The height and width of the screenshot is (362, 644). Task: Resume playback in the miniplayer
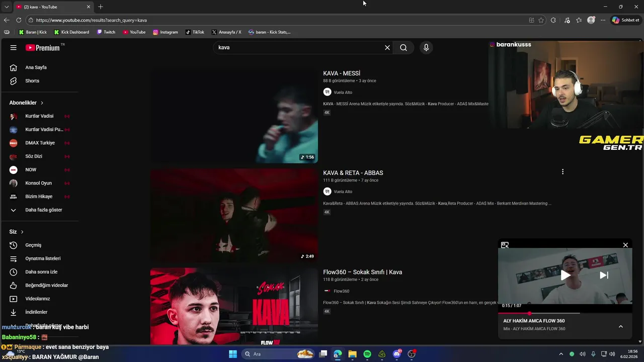click(566, 275)
